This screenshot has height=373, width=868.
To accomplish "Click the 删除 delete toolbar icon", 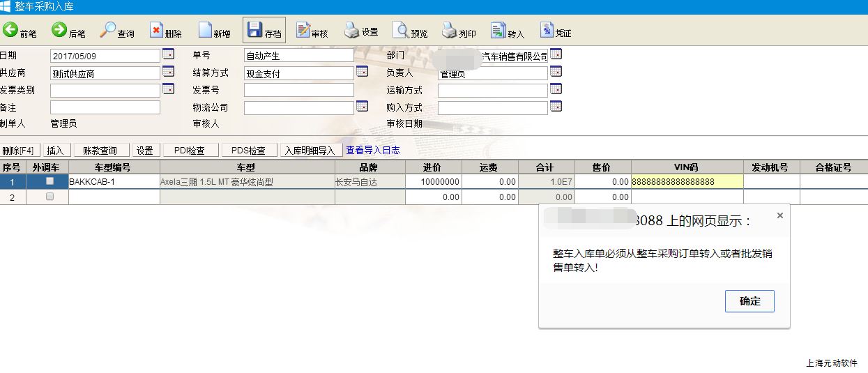I will click(157, 31).
